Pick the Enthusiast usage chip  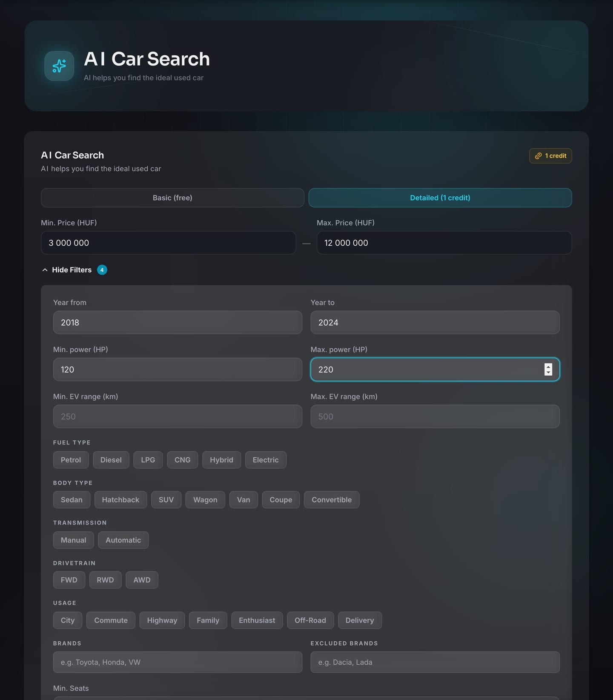(x=257, y=620)
